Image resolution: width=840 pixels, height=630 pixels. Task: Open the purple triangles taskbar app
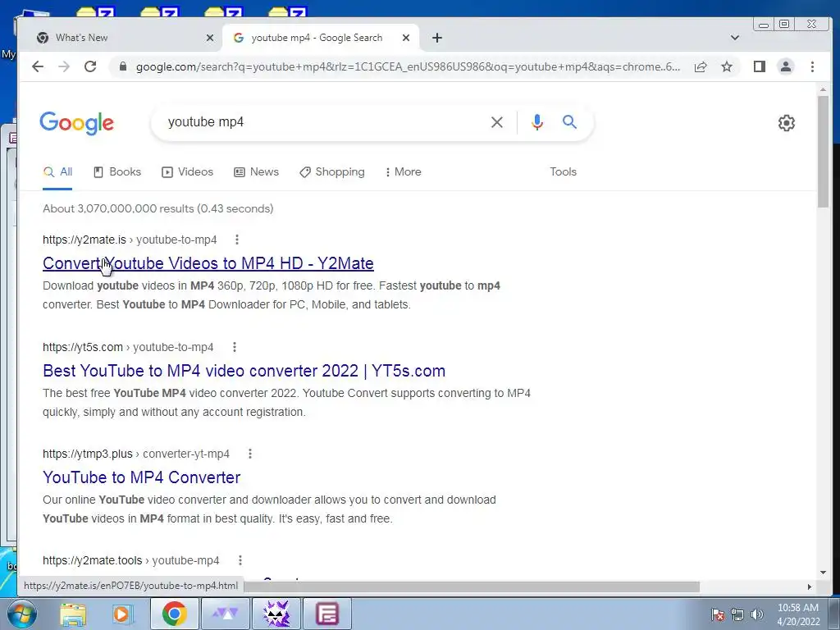pyautogui.click(x=226, y=614)
